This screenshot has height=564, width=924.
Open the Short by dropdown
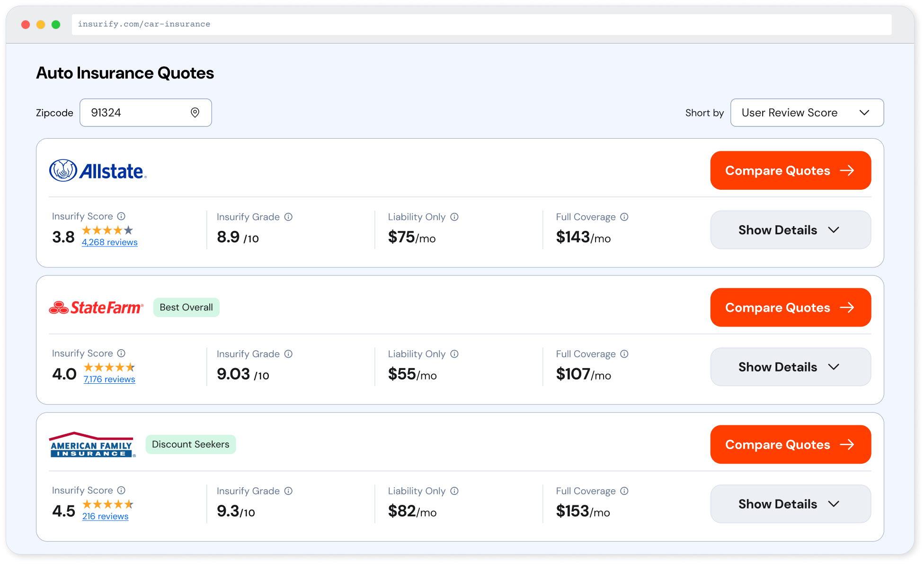point(807,113)
